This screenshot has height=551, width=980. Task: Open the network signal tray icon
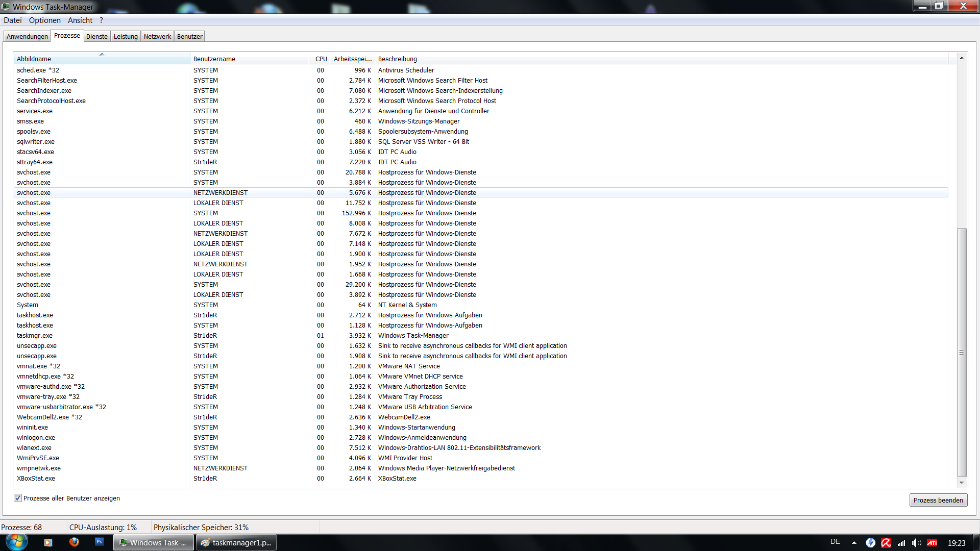coord(901,543)
